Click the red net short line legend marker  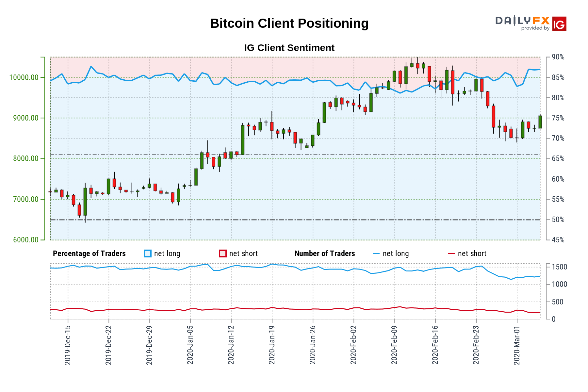(x=451, y=253)
